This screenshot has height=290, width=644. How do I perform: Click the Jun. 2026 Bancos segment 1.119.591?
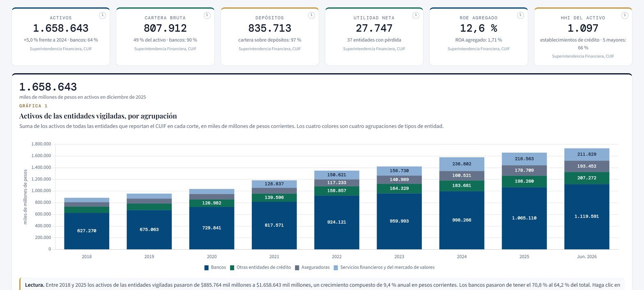tap(586, 216)
